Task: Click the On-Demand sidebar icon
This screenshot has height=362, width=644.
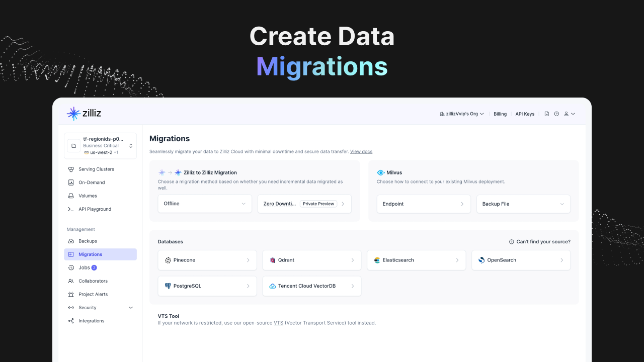Action: (x=71, y=183)
